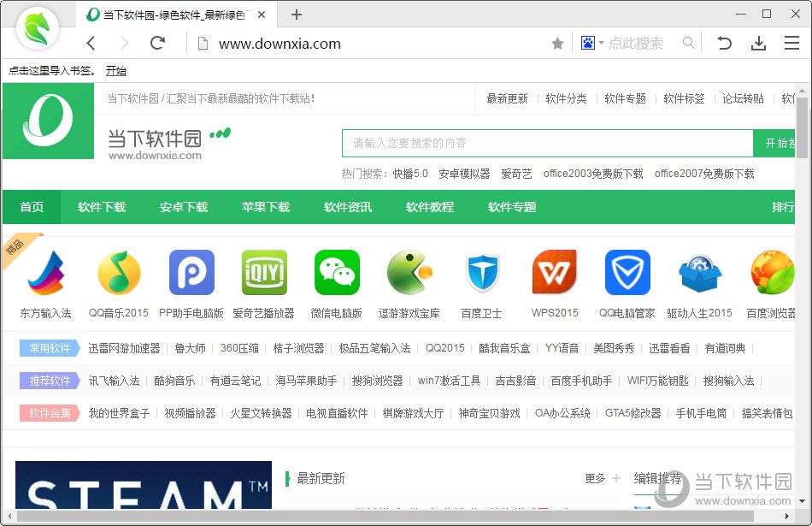Click the 爱奇艺播放器 icon
This screenshot has height=526, width=812.
tap(264, 273)
